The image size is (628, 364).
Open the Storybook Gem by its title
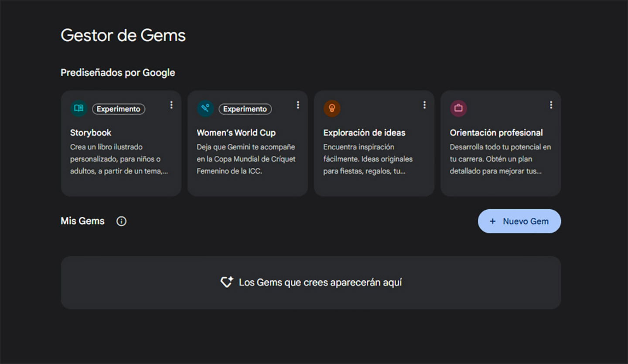[x=91, y=133]
